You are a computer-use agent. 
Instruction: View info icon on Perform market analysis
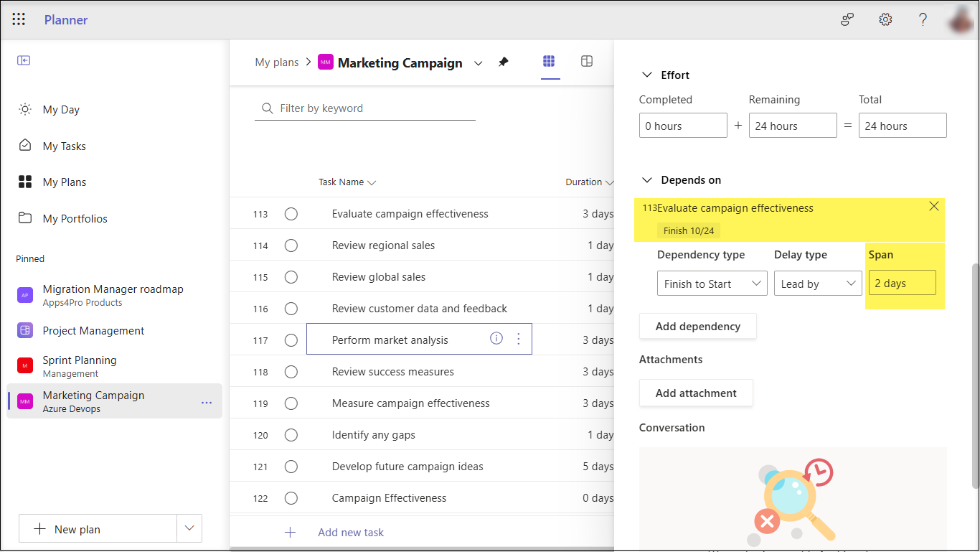(496, 338)
